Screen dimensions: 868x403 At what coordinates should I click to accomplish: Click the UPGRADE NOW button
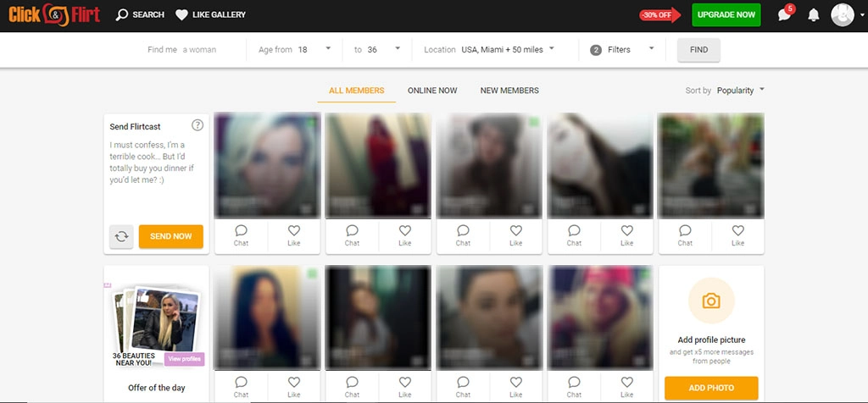pos(726,15)
